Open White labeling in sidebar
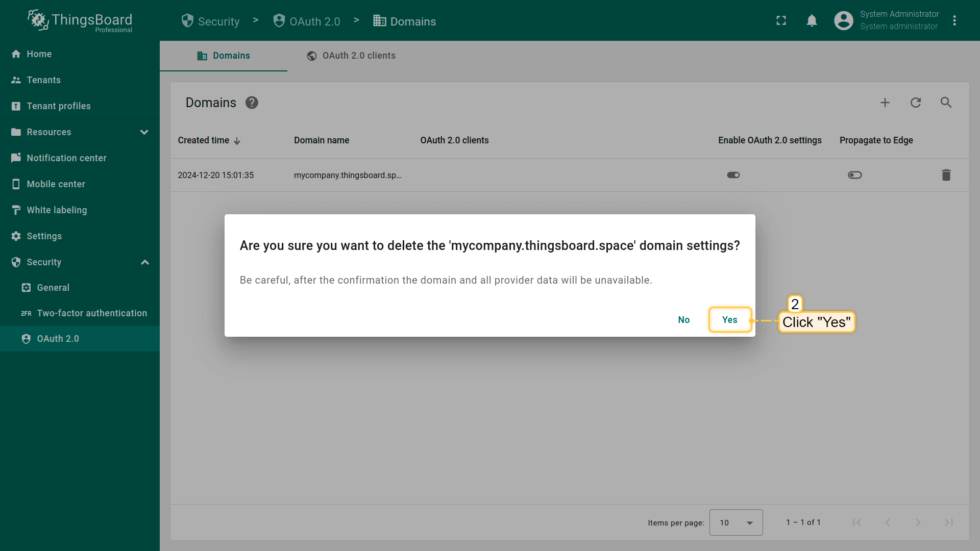 [57, 210]
